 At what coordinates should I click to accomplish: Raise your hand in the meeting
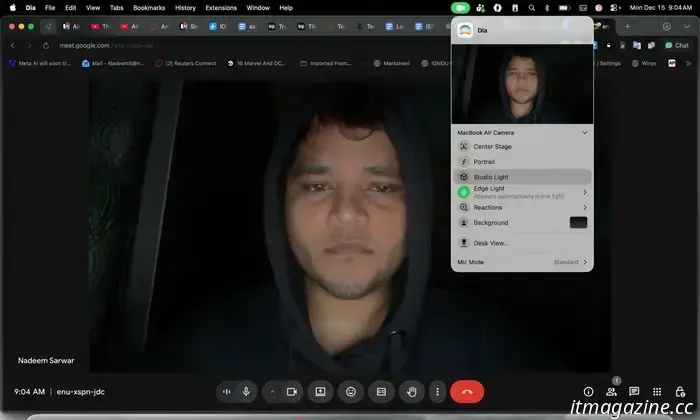412,392
